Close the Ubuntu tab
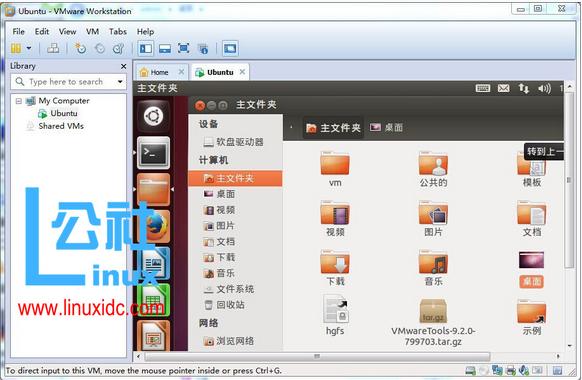The image size is (582, 380). click(242, 72)
